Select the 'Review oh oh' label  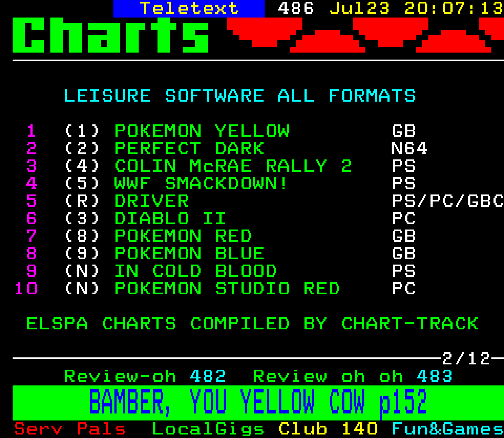pyautogui.click(x=328, y=376)
